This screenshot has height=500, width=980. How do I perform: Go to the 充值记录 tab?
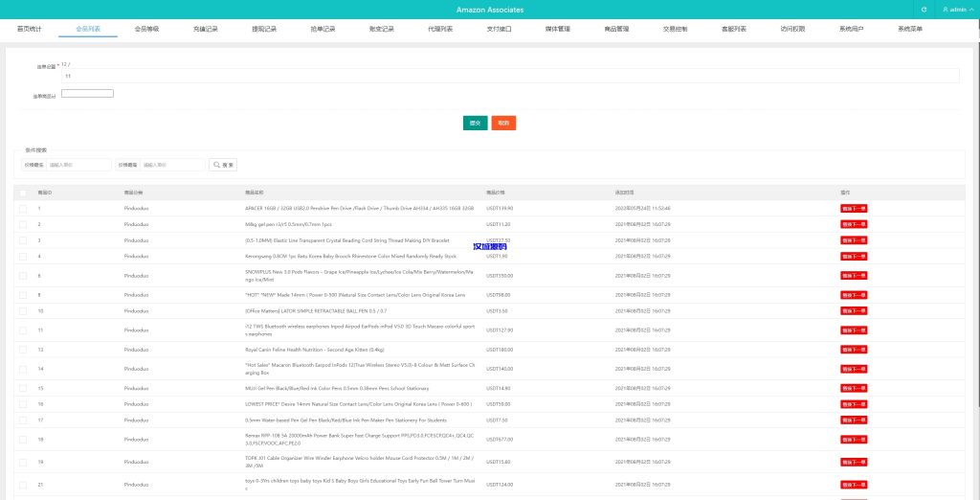point(205,30)
